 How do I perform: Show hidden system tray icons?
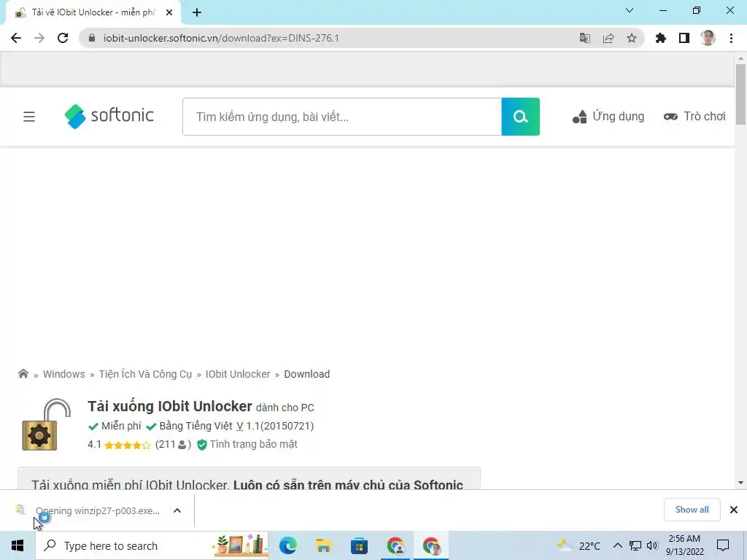coord(617,545)
